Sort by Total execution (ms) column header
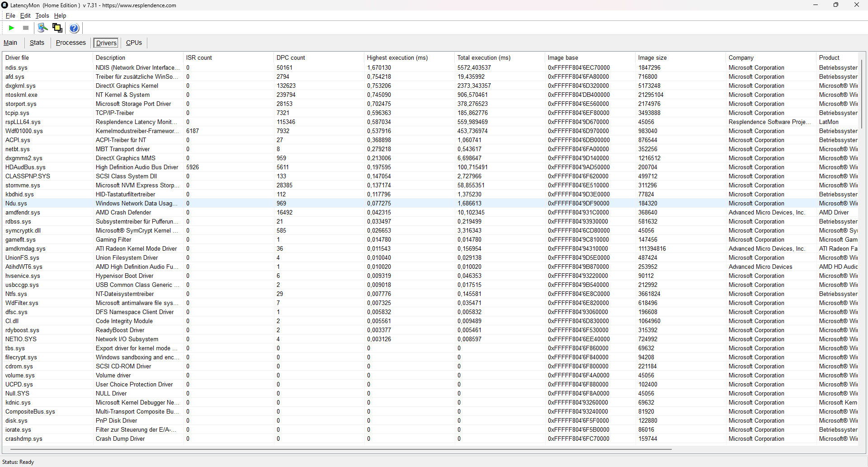This screenshot has width=868, height=467. click(x=500, y=57)
